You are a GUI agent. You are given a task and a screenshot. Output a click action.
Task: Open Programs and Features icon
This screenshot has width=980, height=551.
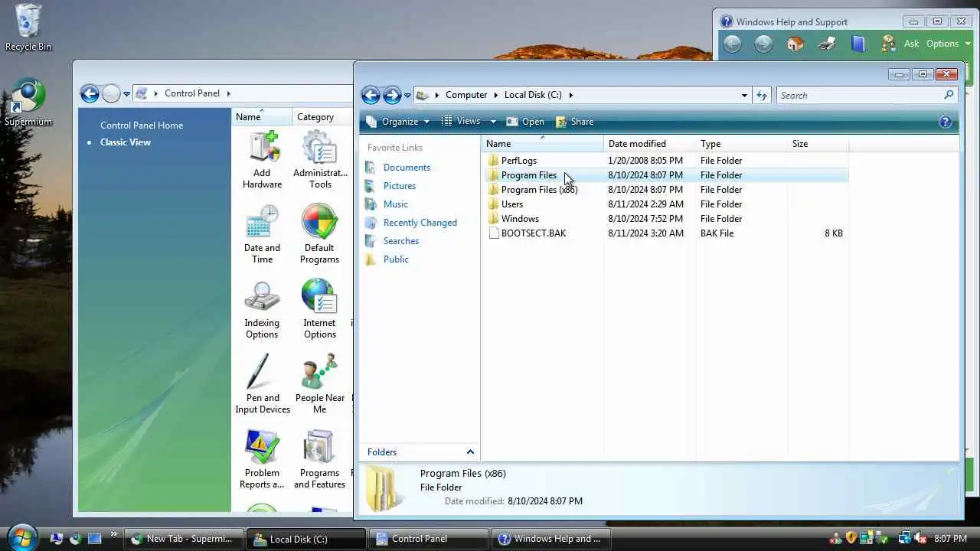(x=319, y=459)
